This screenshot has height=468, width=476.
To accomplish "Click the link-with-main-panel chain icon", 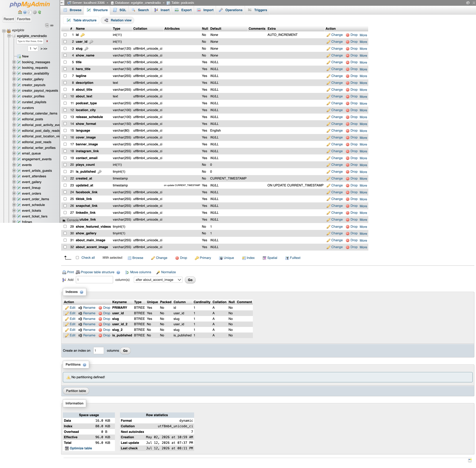I will pos(52,25).
